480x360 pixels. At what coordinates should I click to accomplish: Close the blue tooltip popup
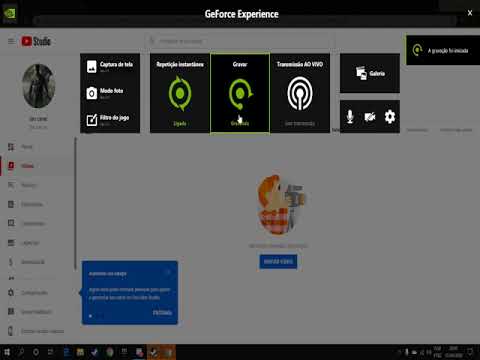(168, 272)
